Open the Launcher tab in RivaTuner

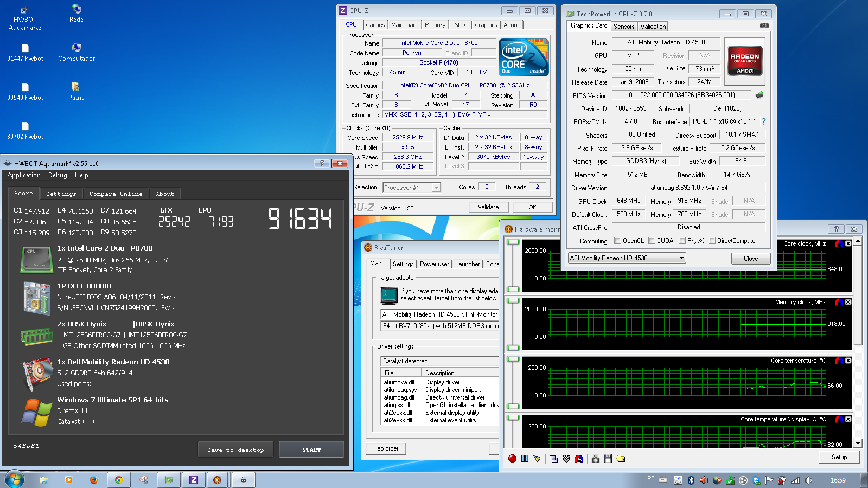tap(467, 264)
